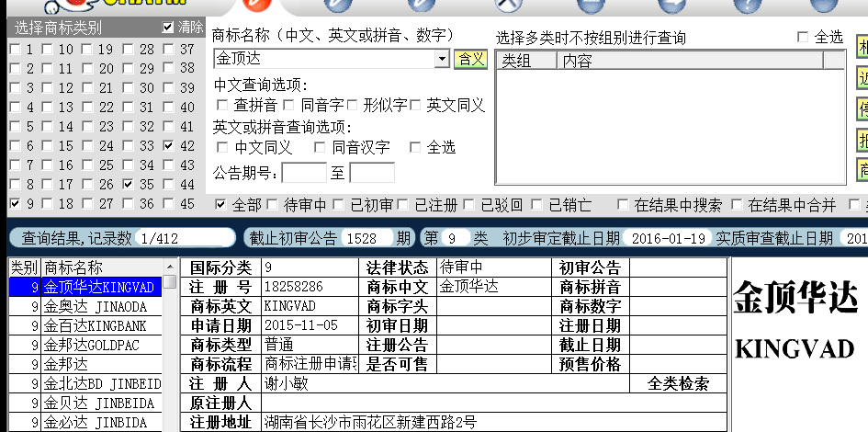Click registration number 18258286

tap(293, 287)
